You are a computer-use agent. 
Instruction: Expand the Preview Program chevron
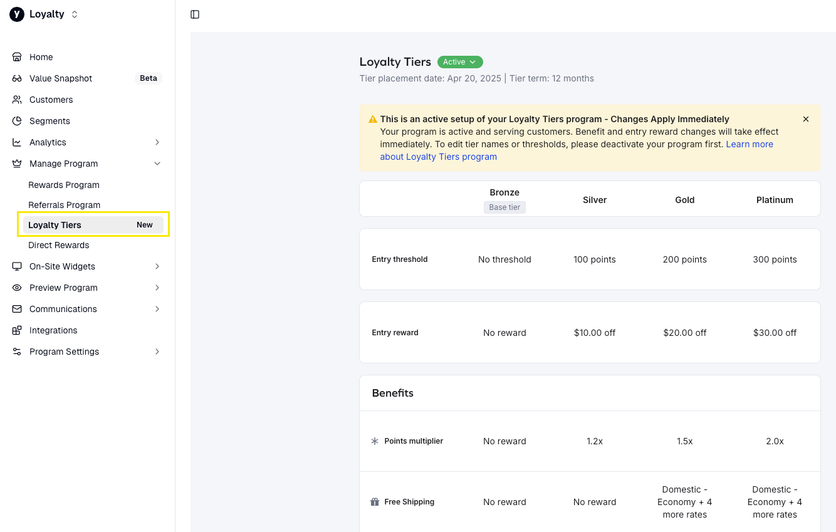[x=157, y=287]
